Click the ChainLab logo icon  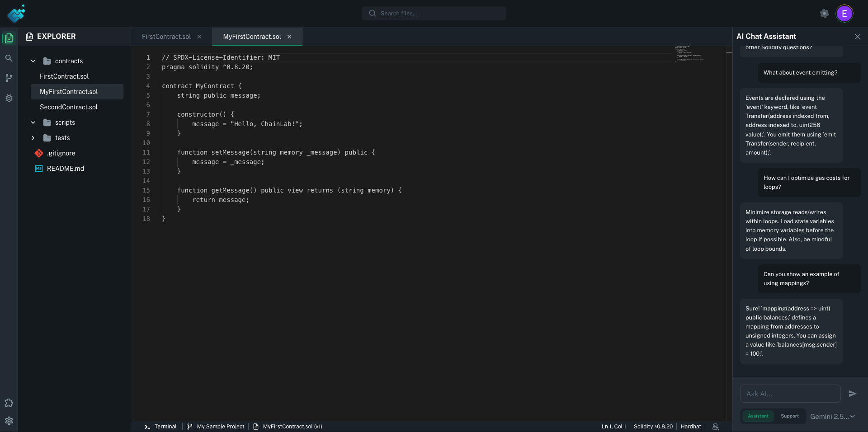(16, 14)
